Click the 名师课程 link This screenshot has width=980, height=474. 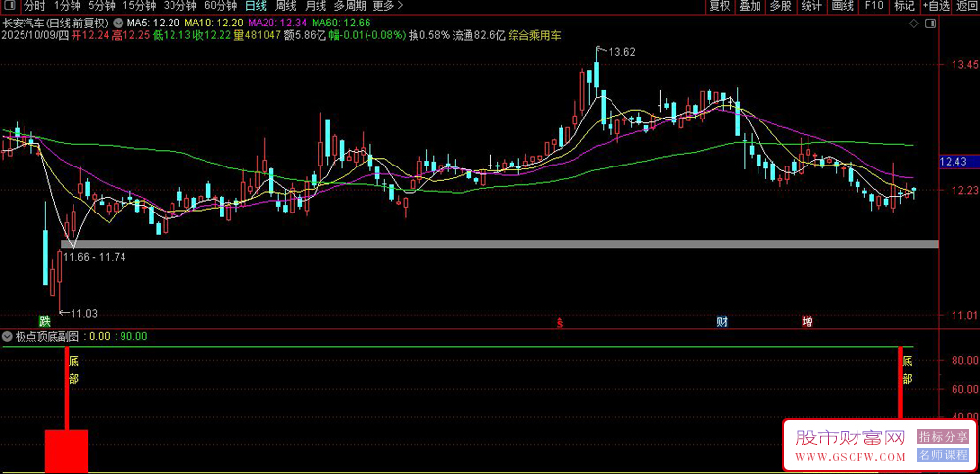point(943,455)
